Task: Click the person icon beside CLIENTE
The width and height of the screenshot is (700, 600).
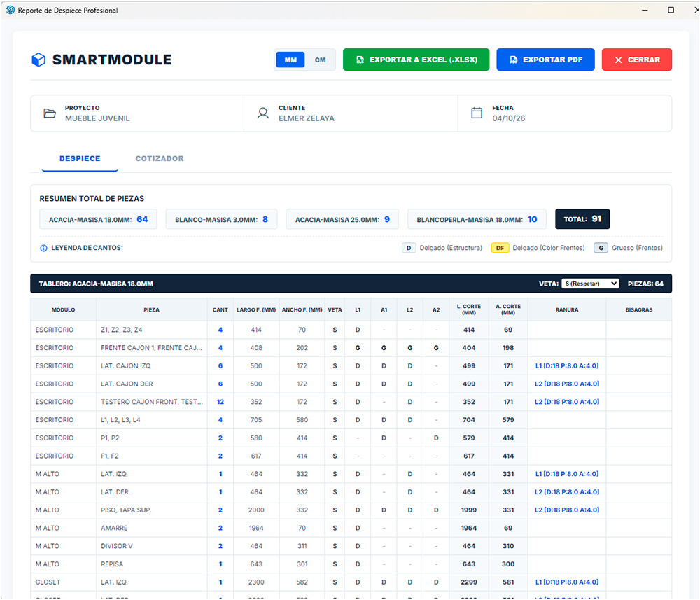Action: tap(263, 113)
